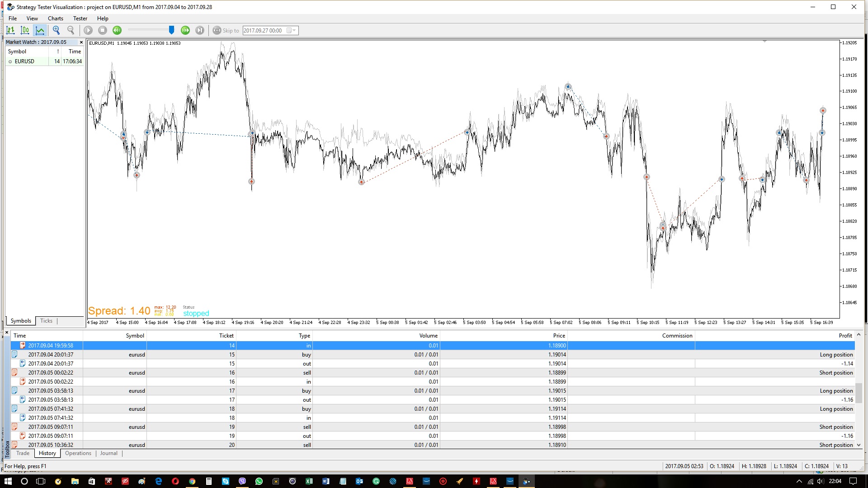The height and width of the screenshot is (488, 868).
Task: Adjust the playback speed slider handle
Action: tap(171, 30)
